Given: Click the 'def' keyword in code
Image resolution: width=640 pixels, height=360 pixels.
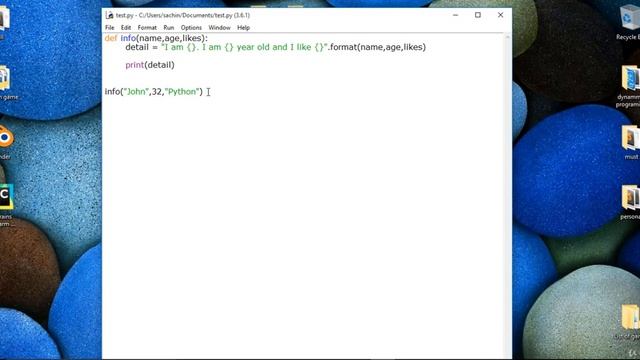Looking at the screenshot, I should pyautogui.click(x=111, y=38).
